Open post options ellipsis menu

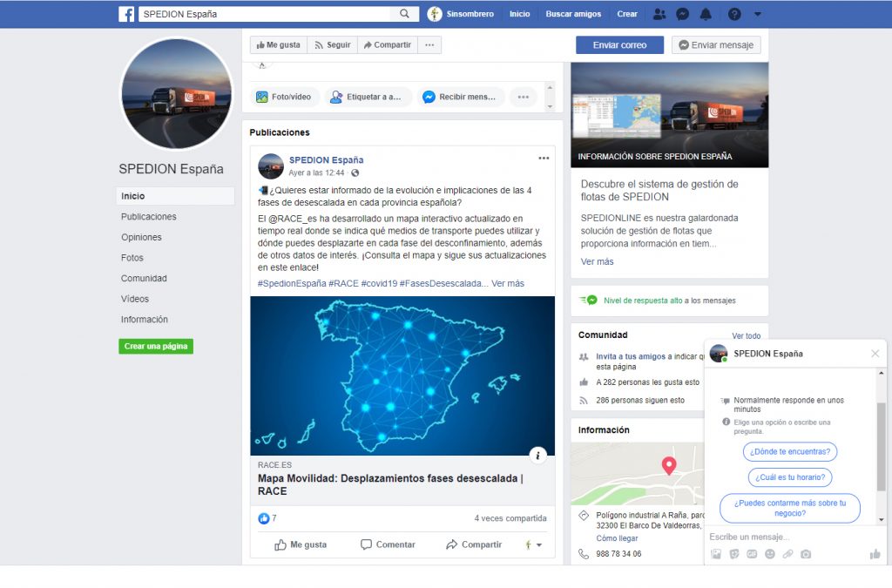(544, 158)
